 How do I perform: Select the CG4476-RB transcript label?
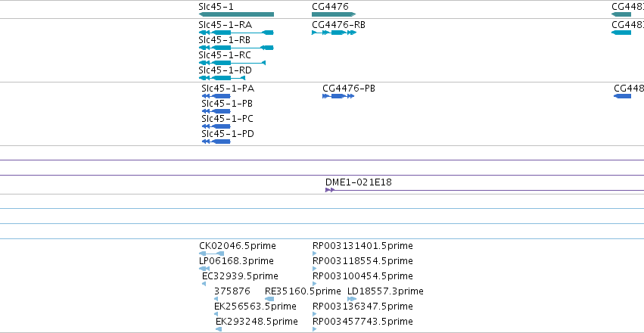coord(338,25)
